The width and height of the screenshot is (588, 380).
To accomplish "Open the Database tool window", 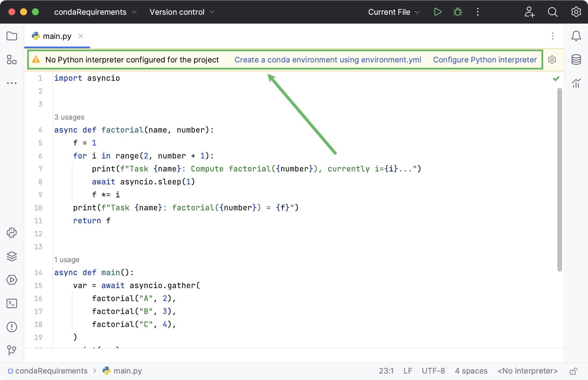I will (576, 59).
